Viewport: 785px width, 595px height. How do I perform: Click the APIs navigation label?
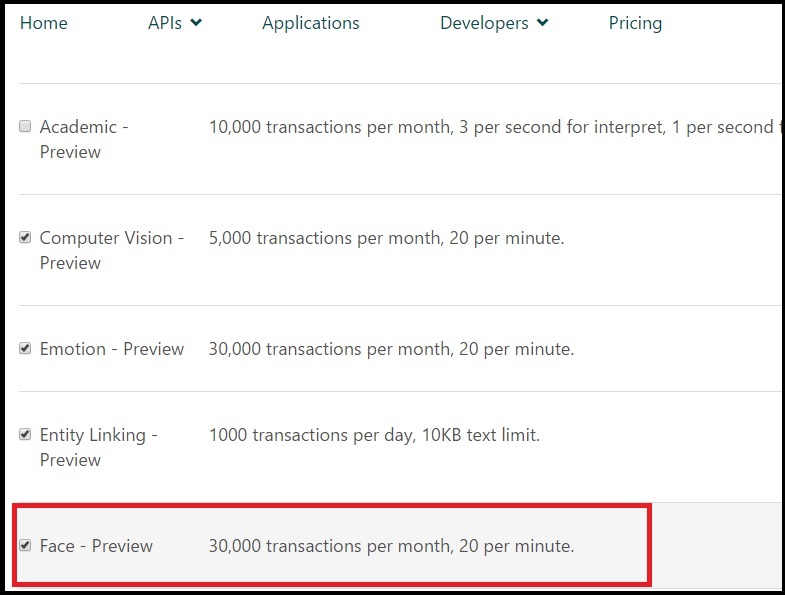click(x=165, y=23)
